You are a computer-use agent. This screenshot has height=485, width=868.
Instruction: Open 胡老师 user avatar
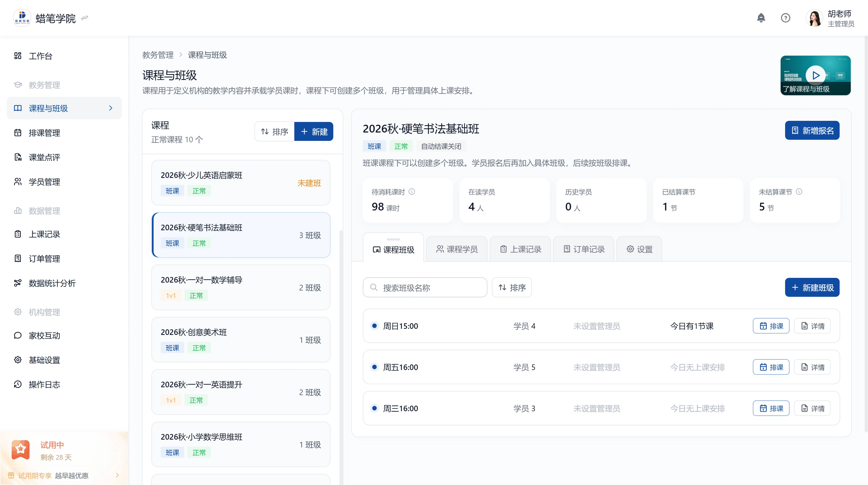(815, 18)
